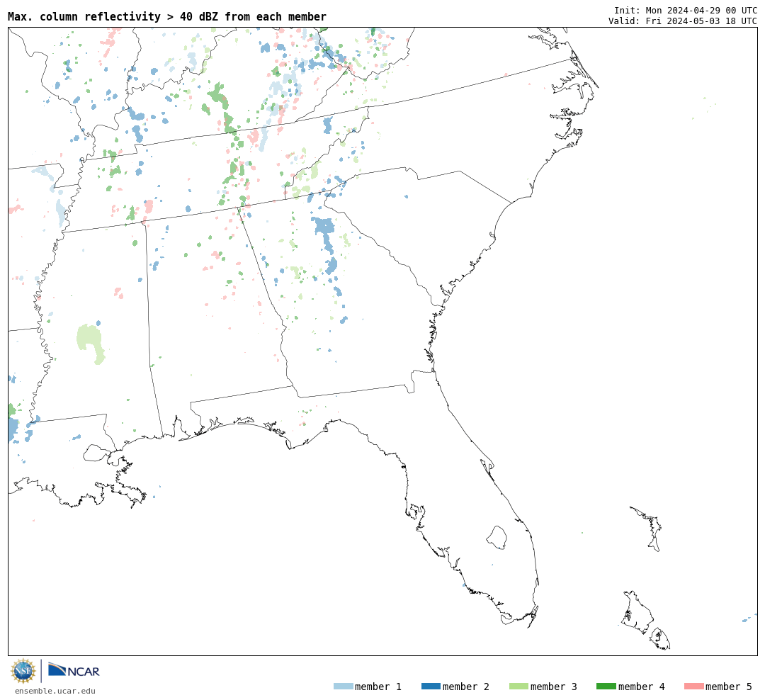Viewport: 765px width, 700px height.
Task: Click the large light green blob in Mississippi
Action: tap(91, 343)
